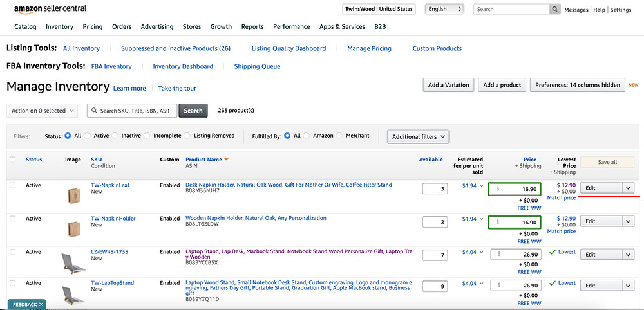
Task: Select the Inactive status filter
Action: (115, 136)
